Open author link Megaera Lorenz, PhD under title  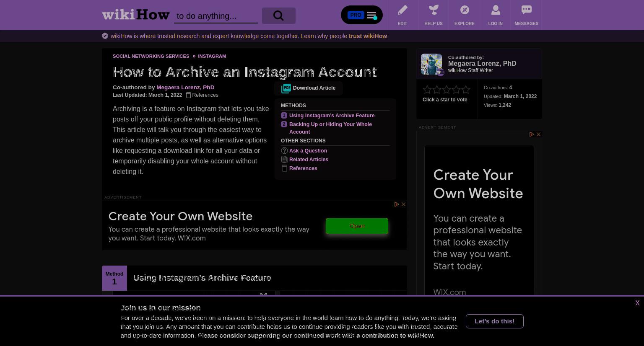[185, 87]
